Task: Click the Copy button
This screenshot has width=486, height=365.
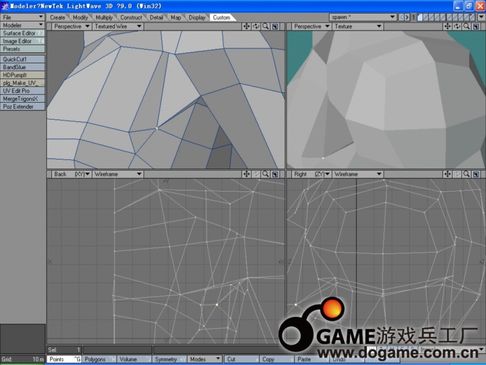Action: 277,359
